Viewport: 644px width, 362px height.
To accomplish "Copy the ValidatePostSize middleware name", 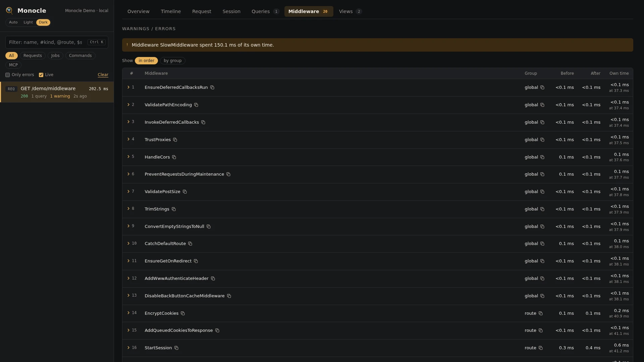I will 185,192.
